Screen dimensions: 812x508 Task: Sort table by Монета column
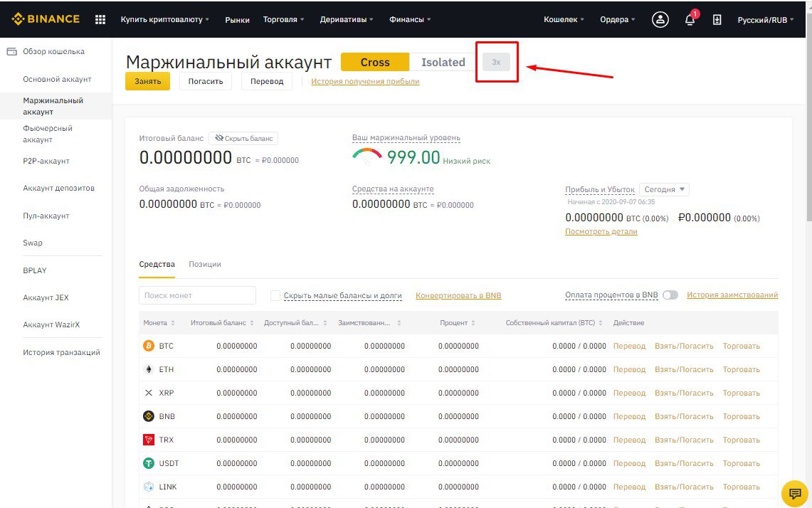[159, 322]
